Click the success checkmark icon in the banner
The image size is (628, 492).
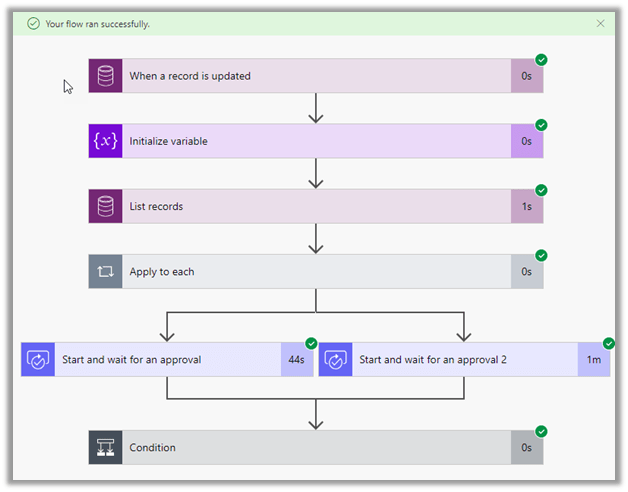pyautogui.click(x=34, y=23)
